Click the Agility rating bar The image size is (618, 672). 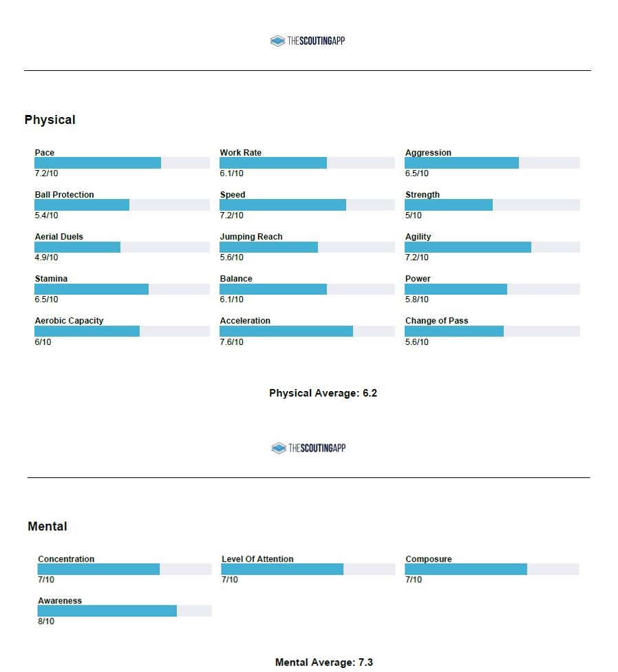click(x=492, y=247)
